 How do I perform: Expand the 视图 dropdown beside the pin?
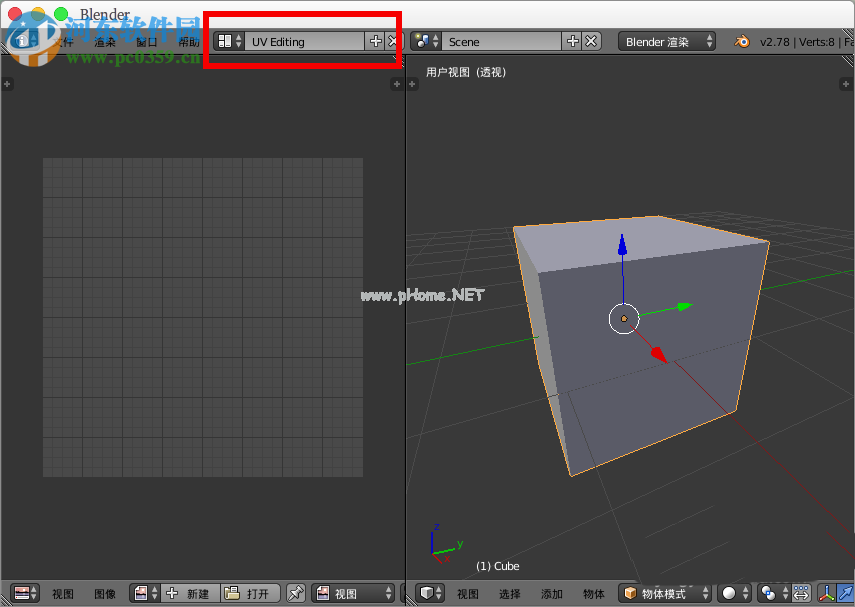353,594
